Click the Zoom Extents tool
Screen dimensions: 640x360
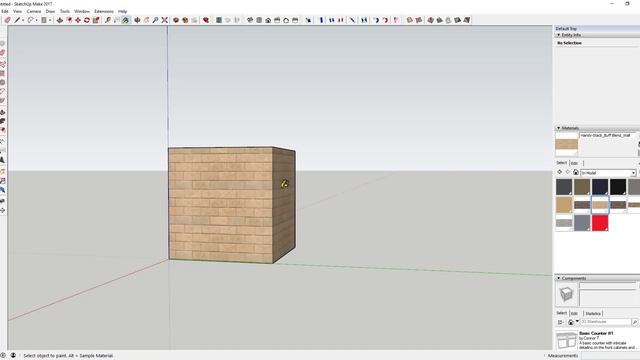click(164, 20)
